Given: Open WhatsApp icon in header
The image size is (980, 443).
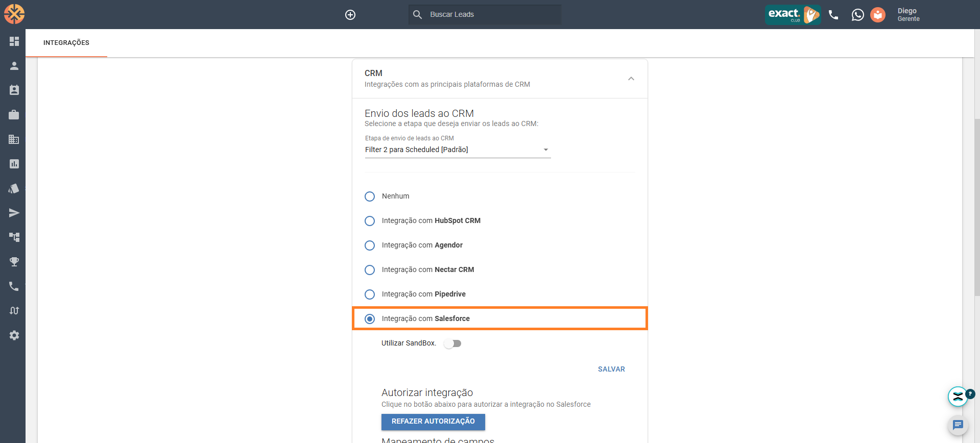Looking at the screenshot, I should [858, 15].
